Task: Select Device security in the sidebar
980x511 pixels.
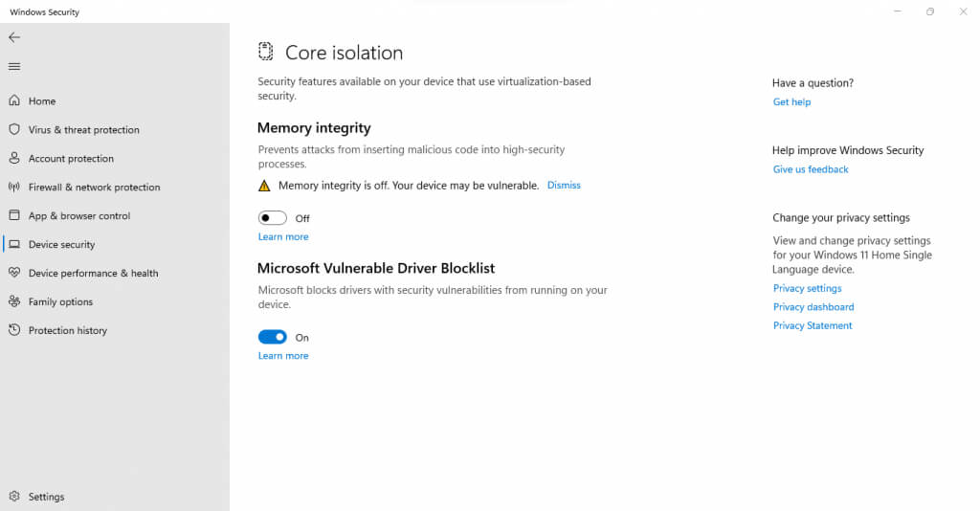Action: (x=62, y=244)
